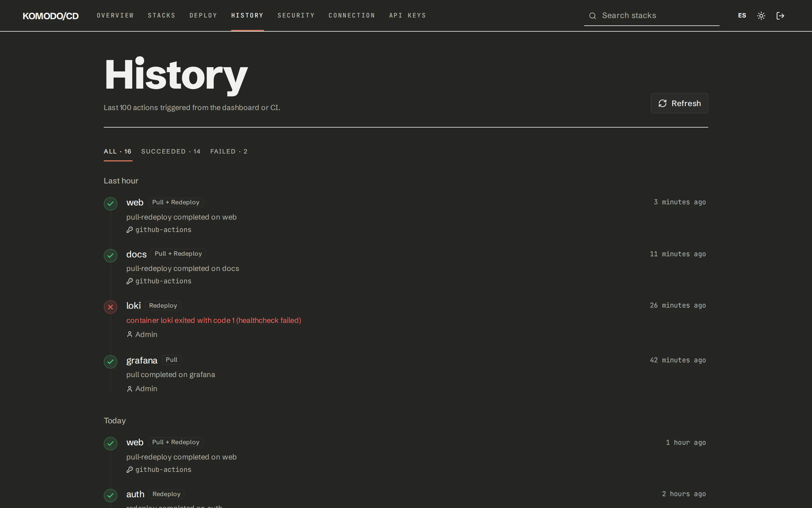Click the success check icon on grafana entry
This screenshot has width=812, height=508.
pyautogui.click(x=111, y=362)
